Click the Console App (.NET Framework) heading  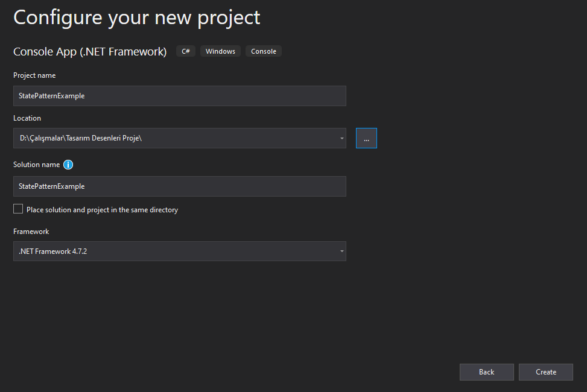click(x=90, y=52)
